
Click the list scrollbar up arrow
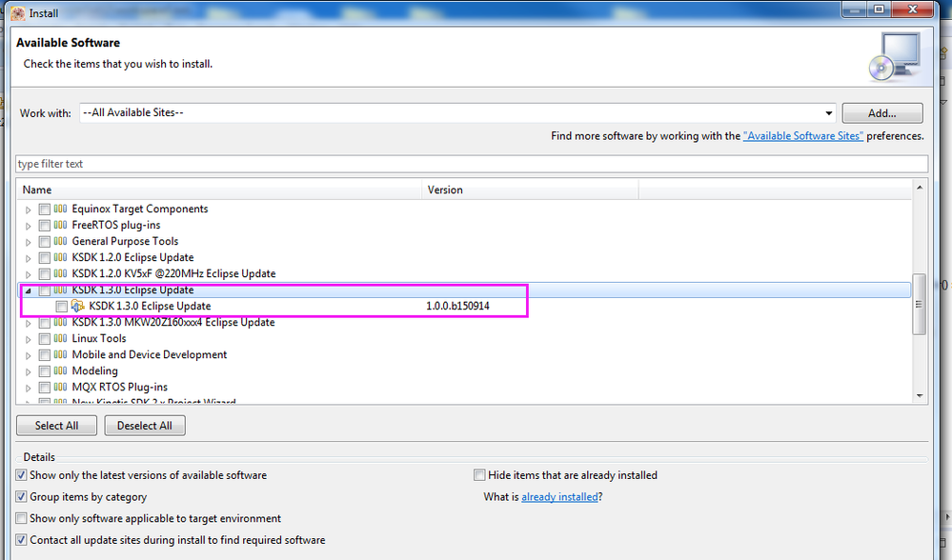pos(920,188)
